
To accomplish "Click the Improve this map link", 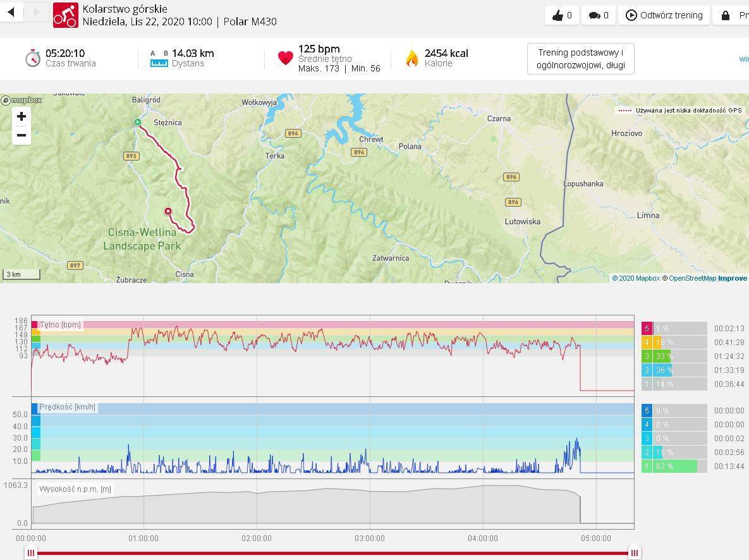I will click(x=733, y=278).
